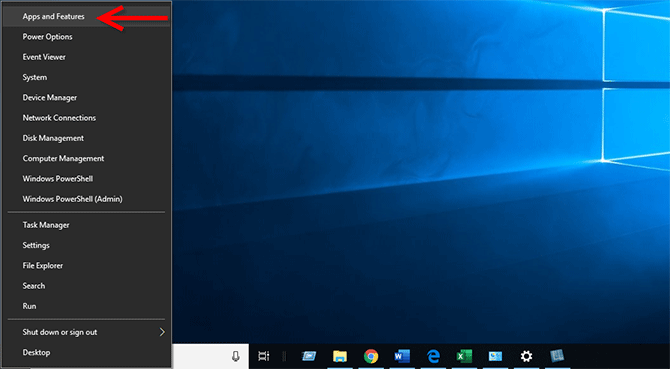This screenshot has height=369, width=670.
Task: Click the microphone icon in search box
Action: [x=235, y=356]
